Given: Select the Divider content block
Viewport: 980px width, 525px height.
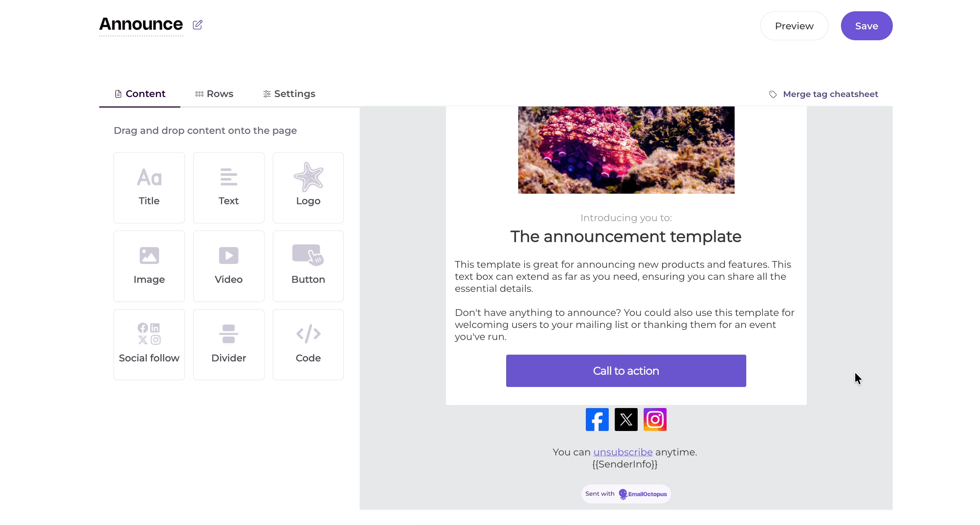Looking at the screenshot, I should pos(228,344).
